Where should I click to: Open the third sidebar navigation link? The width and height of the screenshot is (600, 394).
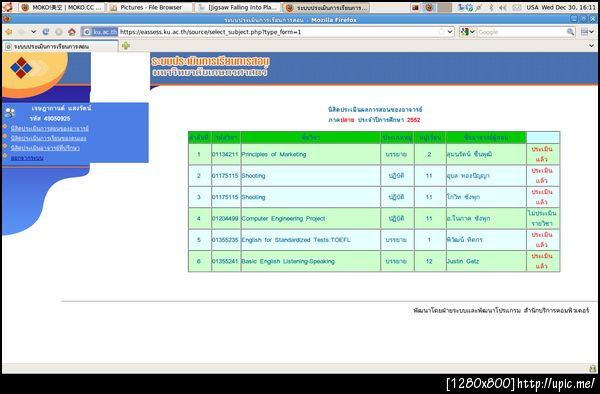click(45, 148)
